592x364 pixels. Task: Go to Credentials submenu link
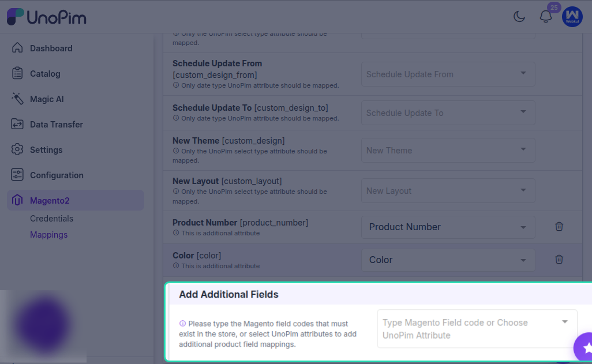click(51, 219)
